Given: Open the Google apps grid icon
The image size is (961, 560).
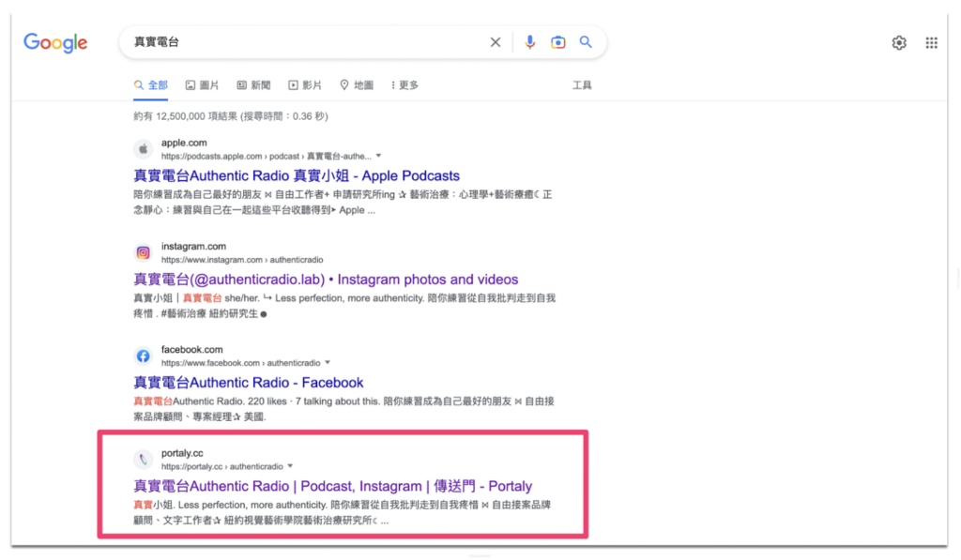Looking at the screenshot, I should [x=932, y=43].
